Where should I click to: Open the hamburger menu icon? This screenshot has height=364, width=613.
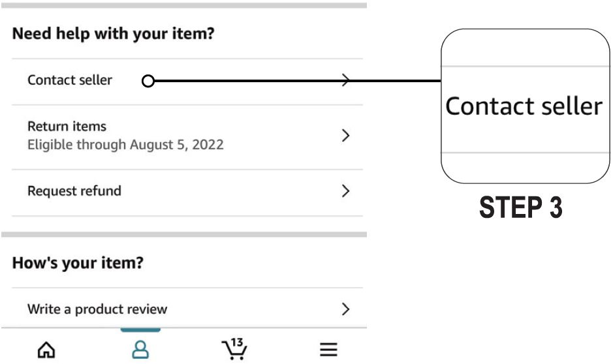328,350
